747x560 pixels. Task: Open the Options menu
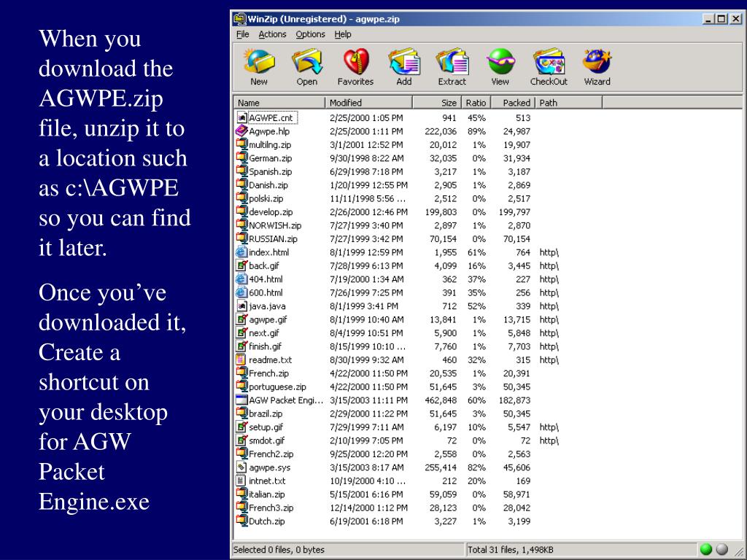point(310,34)
